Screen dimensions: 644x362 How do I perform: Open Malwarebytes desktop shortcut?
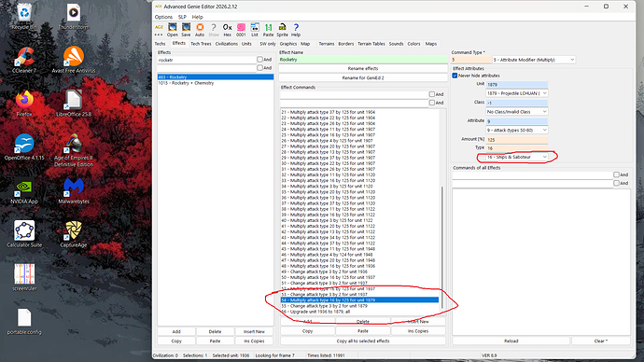pyautogui.click(x=74, y=191)
